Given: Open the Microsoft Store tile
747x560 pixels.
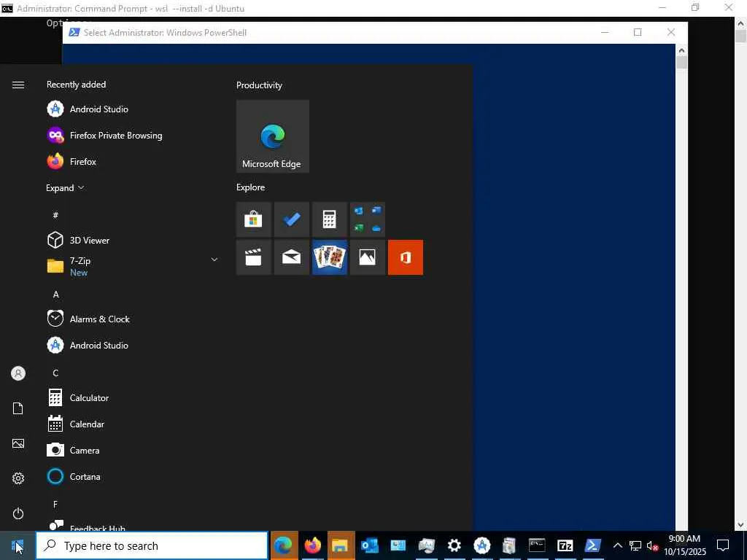Looking at the screenshot, I should coord(253,219).
